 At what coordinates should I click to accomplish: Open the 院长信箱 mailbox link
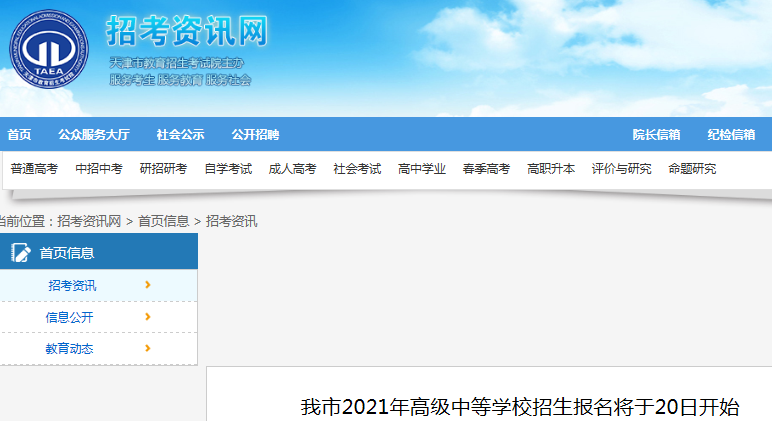(x=656, y=135)
